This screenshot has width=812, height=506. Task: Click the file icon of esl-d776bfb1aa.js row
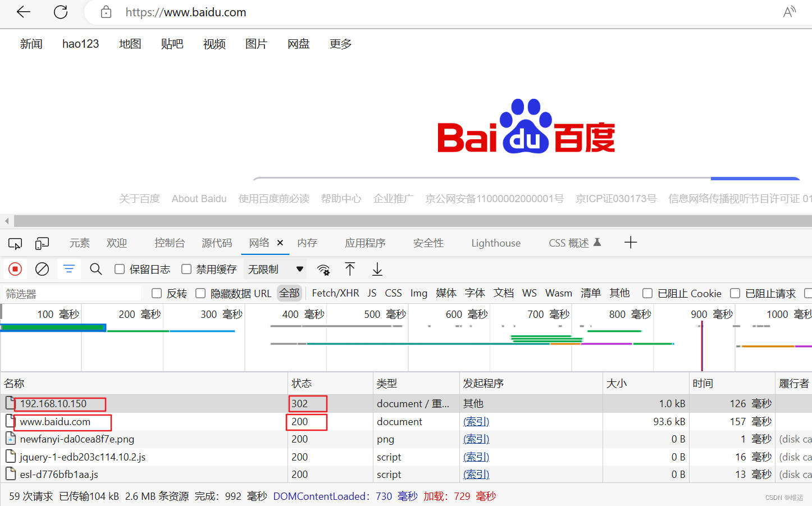10,474
